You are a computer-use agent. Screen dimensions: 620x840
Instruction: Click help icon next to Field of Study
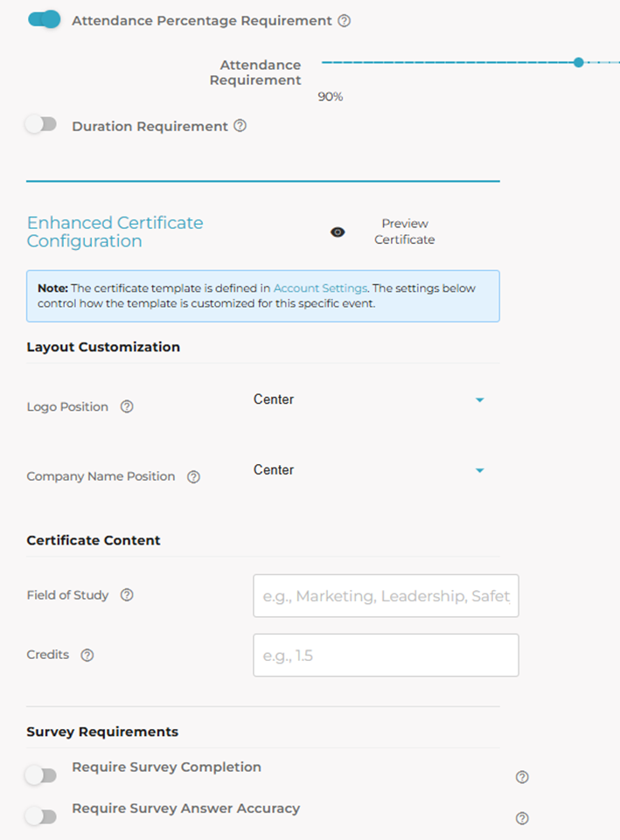tap(127, 595)
